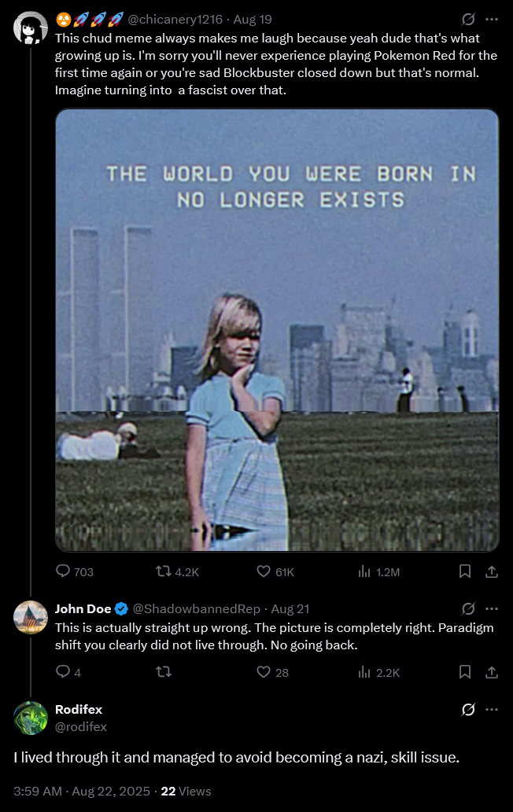Repost John Doe's reply
This screenshot has width=513, height=812.
(164, 671)
